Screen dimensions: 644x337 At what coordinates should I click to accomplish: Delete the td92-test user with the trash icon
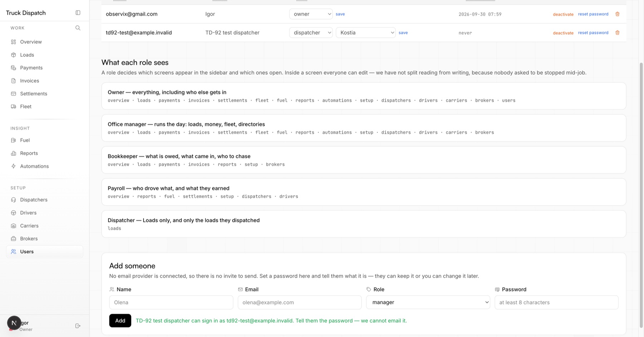(618, 33)
